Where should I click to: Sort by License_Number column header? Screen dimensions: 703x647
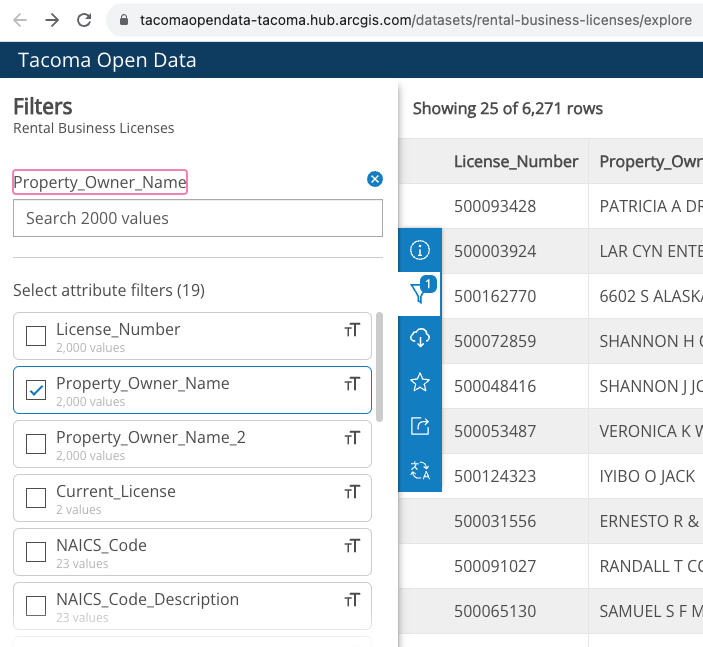pyautogui.click(x=516, y=161)
